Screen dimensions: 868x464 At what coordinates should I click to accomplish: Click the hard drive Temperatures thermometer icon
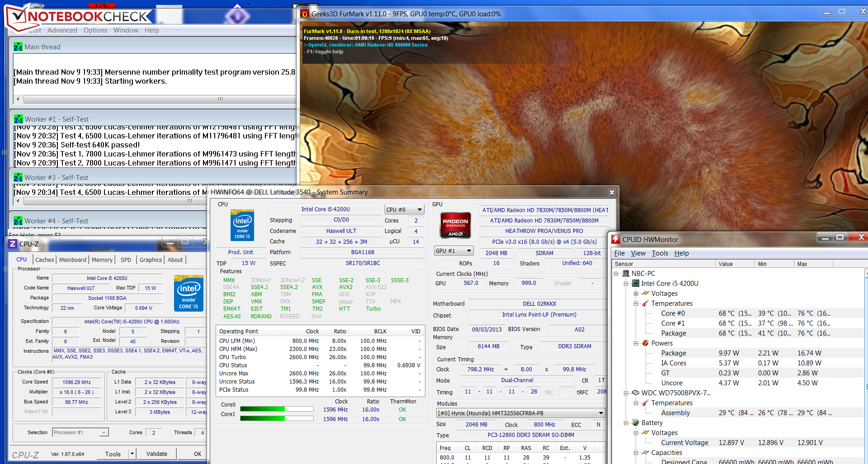tap(646, 402)
